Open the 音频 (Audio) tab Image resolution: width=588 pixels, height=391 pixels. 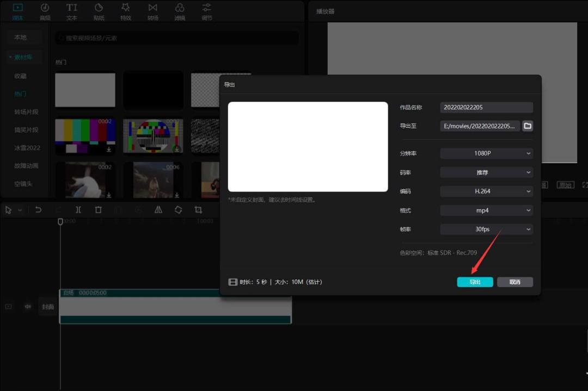(45, 11)
